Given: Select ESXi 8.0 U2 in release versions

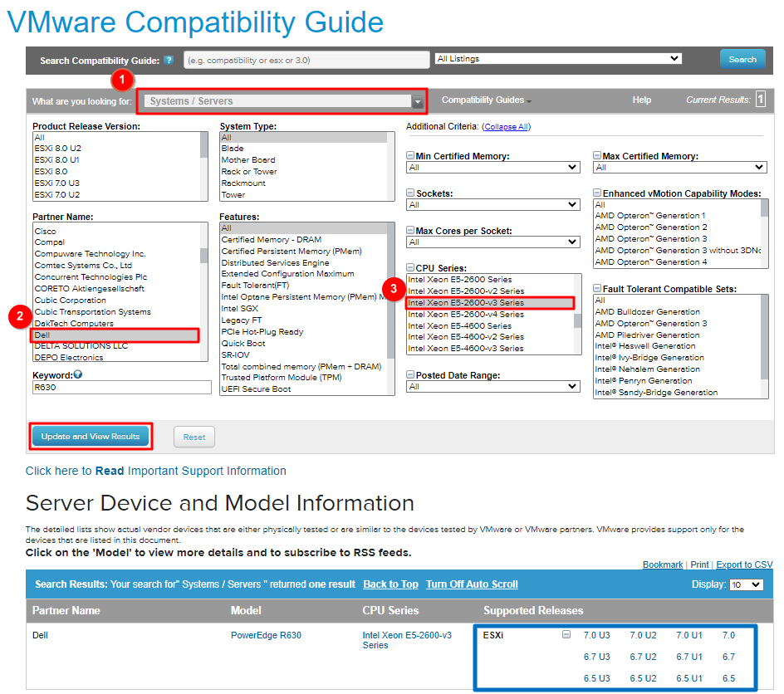Looking at the screenshot, I should pyautogui.click(x=57, y=149).
